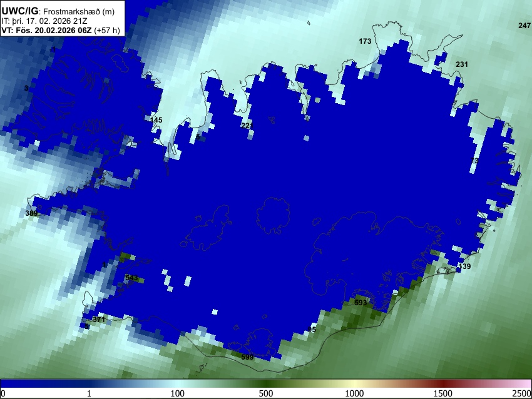532x399 pixels.
Task: Click the map value 139
Action: [x=464, y=266]
